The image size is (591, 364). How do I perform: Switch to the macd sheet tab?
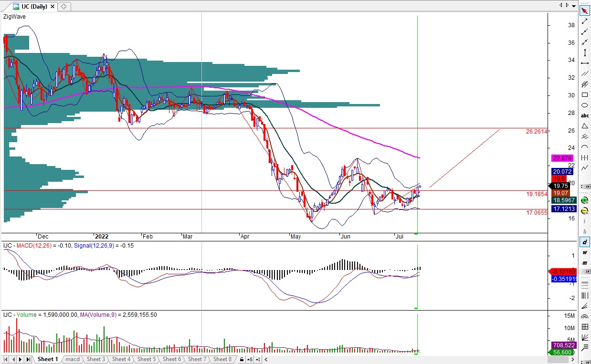click(73, 359)
